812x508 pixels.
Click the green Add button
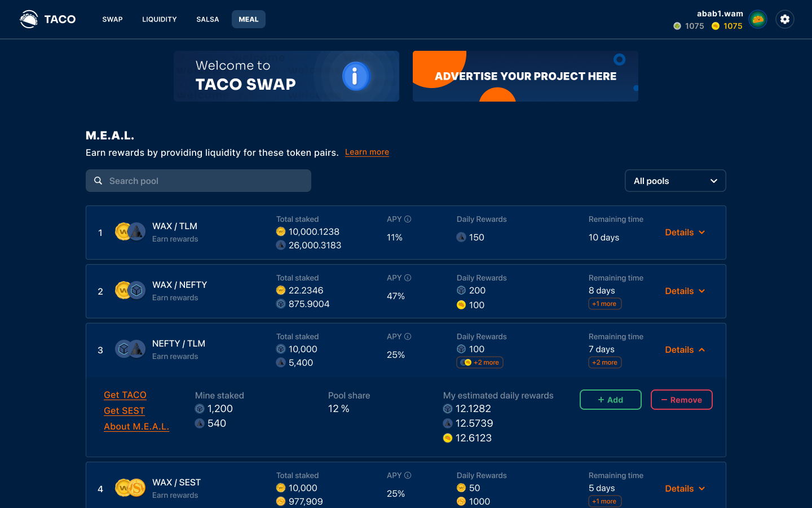pos(611,400)
